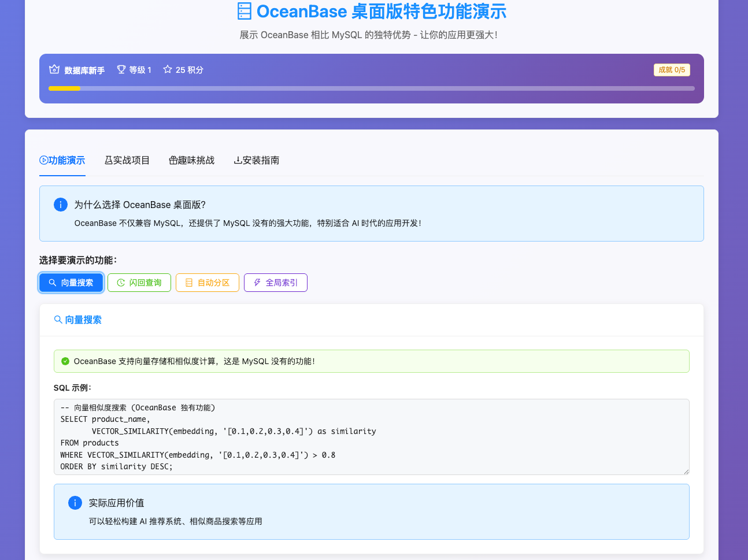This screenshot has width=748, height=560.
Task: Click the resize handle on the SQL code box
Action: 687,472
